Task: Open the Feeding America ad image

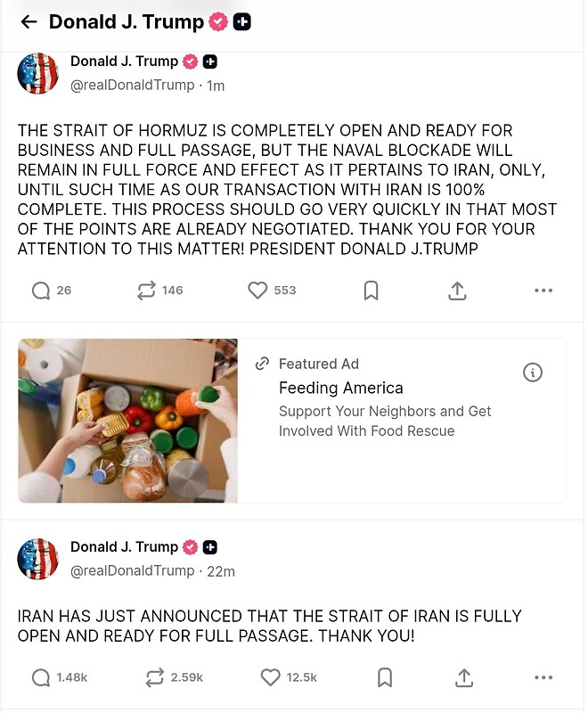Action: (x=127, y=421)
